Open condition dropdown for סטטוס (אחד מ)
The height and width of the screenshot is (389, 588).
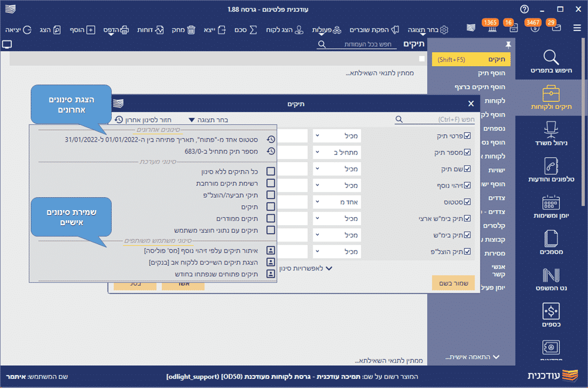[317, 202]
